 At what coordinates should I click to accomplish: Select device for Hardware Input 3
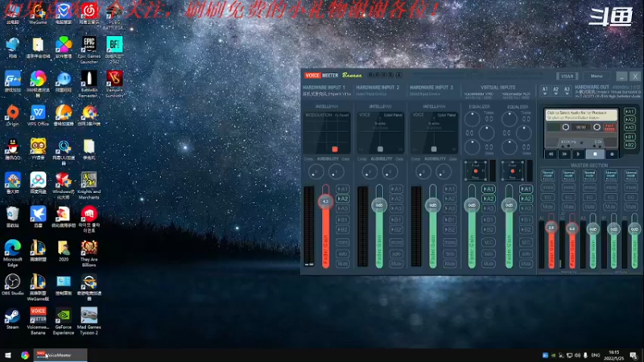[425, 94]
